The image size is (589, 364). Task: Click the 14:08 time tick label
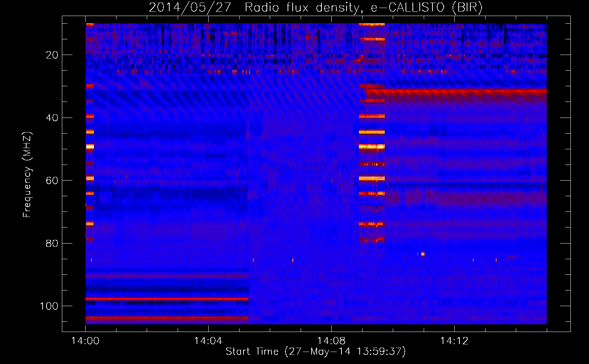point(331,341)
